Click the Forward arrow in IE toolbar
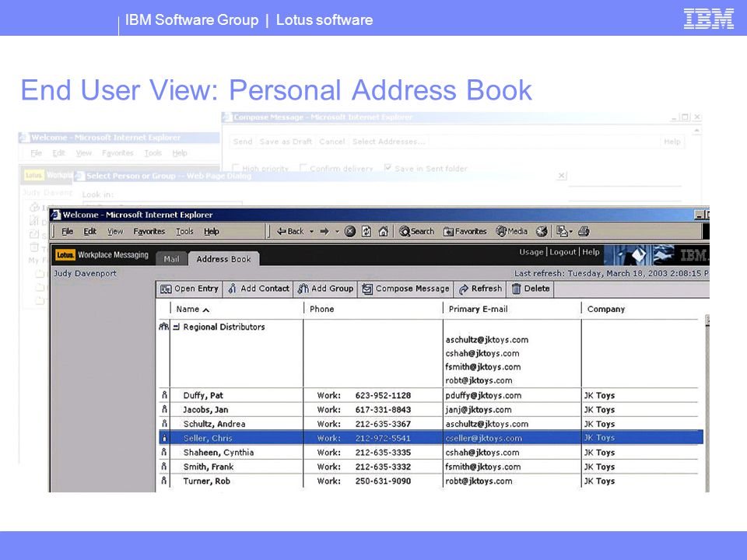Screen dimensions: 747x560 tap(325, 232)
